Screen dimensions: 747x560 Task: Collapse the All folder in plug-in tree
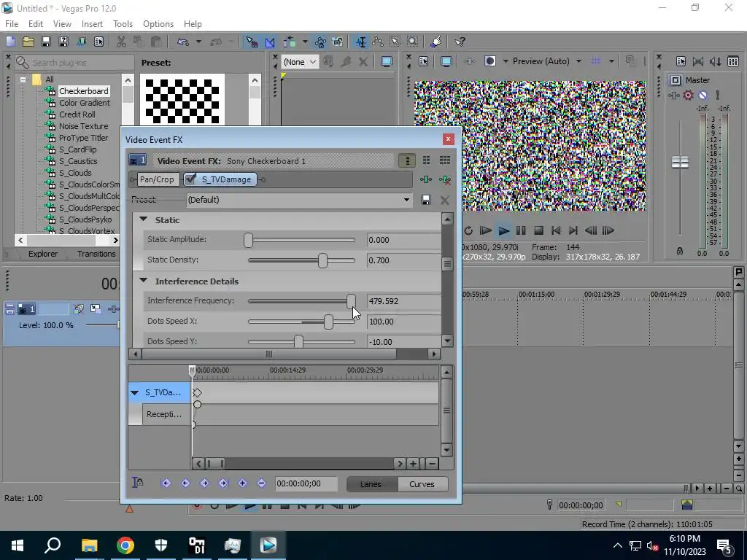23,79
